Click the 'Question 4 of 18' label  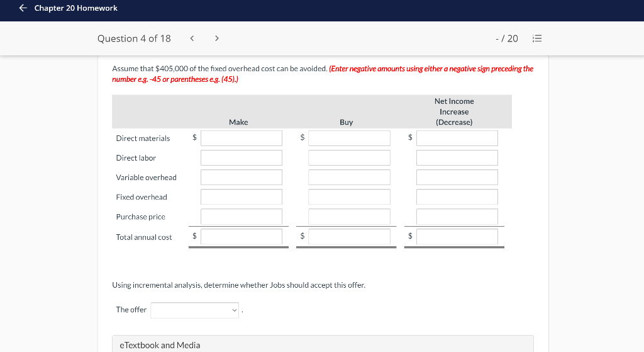tap(134, 38)
